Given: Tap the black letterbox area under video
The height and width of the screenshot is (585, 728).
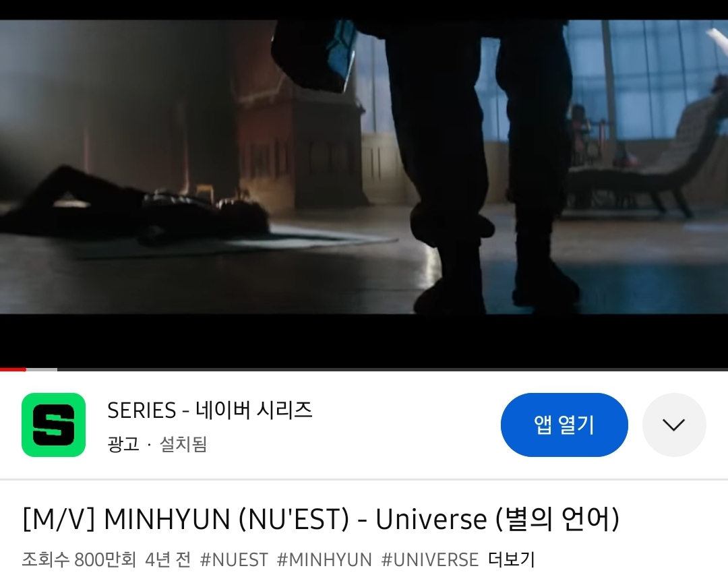Looking at the screenshot, I should pos(364,341).
